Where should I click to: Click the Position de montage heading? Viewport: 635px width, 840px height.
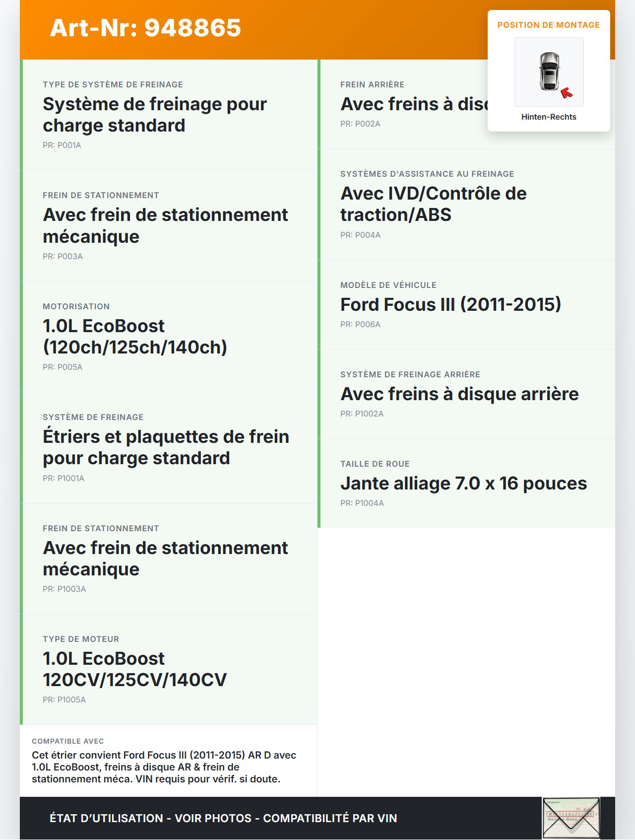[x=548, y=25]
